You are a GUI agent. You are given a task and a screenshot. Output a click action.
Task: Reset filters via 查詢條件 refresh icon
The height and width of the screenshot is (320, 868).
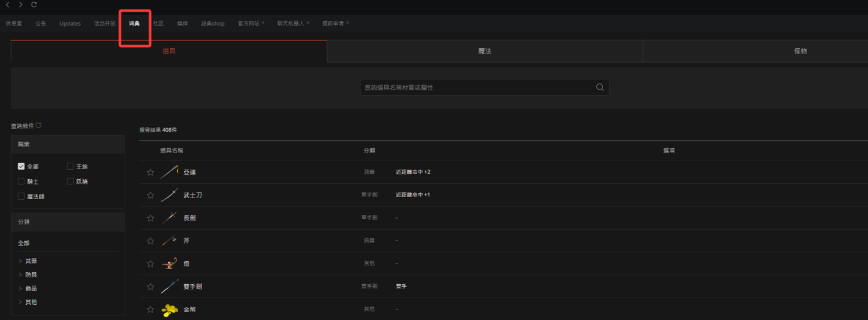click(38, 126)
